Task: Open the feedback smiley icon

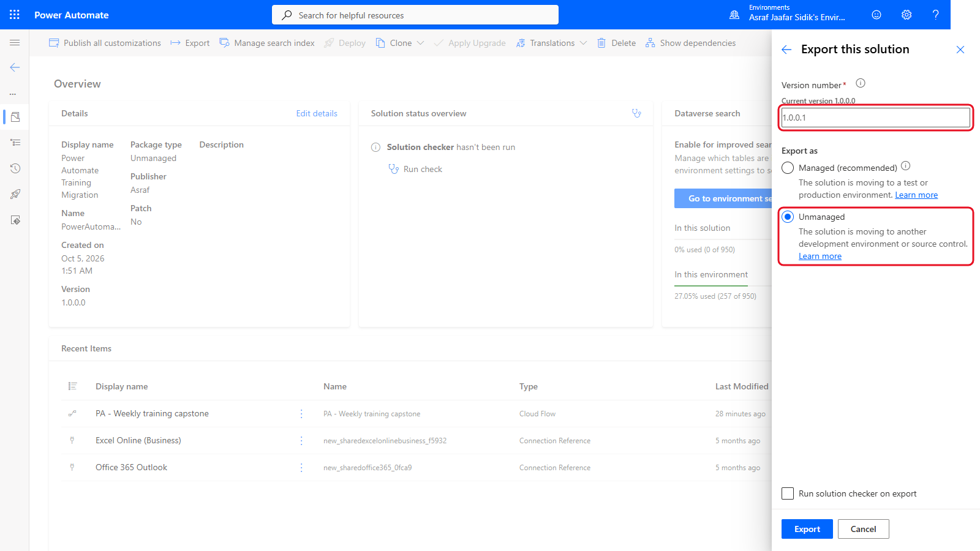Action: click(x=876, y=15)
